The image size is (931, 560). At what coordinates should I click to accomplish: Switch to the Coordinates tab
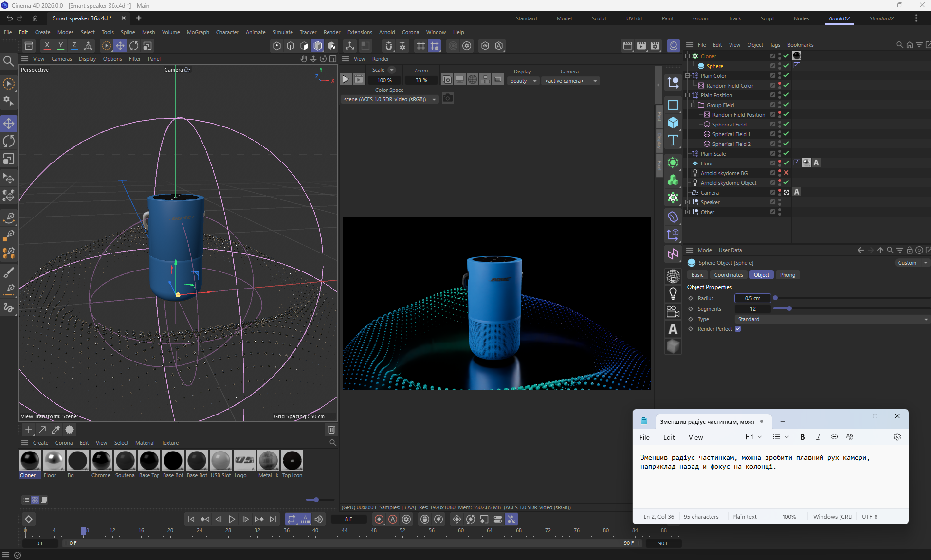click(x=728, y=275)
